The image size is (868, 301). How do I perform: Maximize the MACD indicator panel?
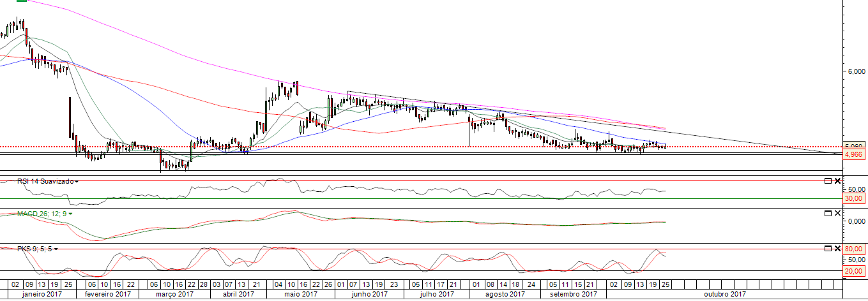pyautogui.click(x=828, y=213)
